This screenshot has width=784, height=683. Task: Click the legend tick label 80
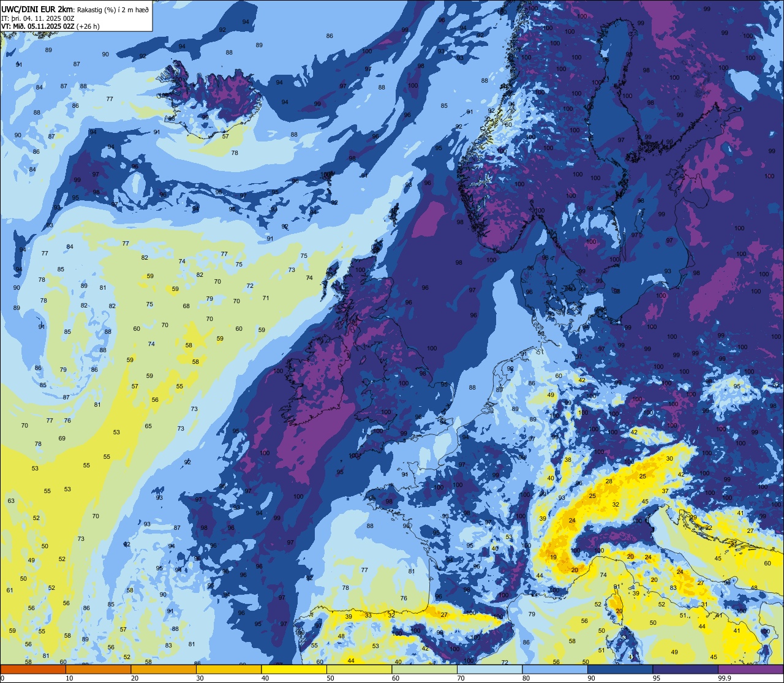pos(526,678)
